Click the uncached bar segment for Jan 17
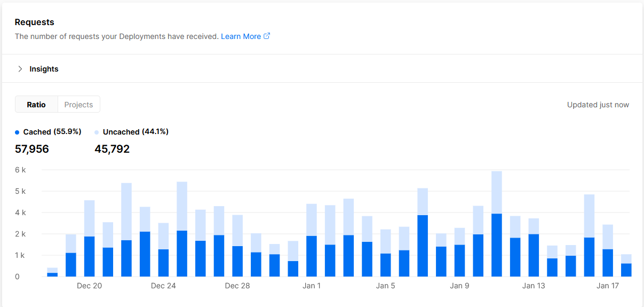This screenshot has height=307, width=644. click(x=608, y=237)
